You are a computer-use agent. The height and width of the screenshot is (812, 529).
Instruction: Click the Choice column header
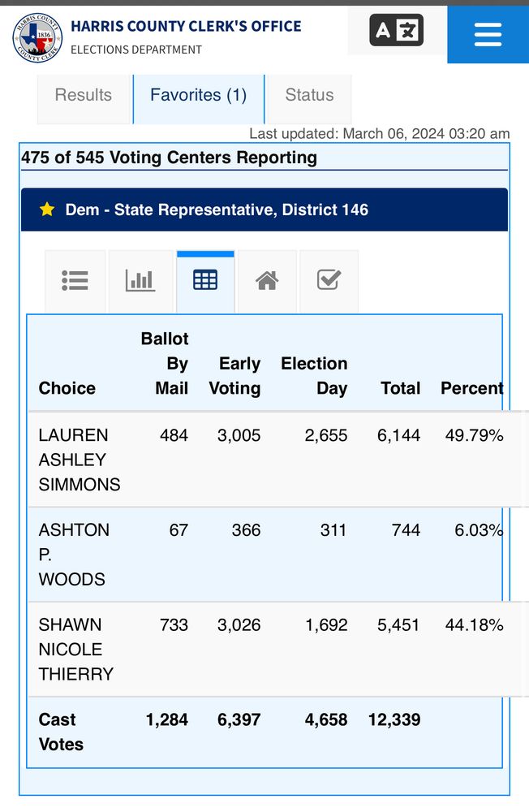[67, 388]
